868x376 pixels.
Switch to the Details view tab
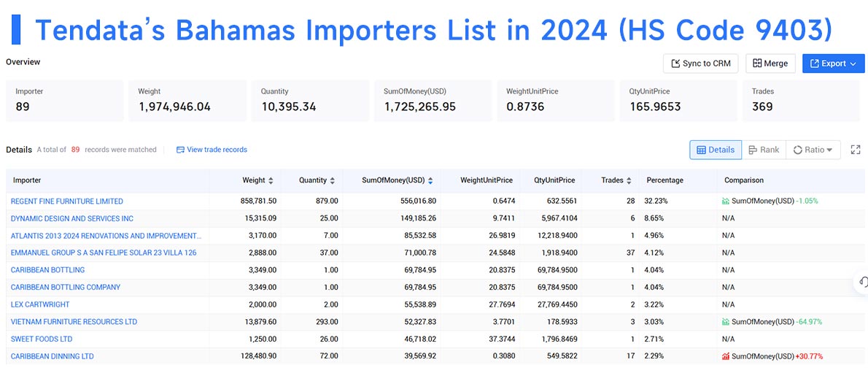(x=716, y=150)
